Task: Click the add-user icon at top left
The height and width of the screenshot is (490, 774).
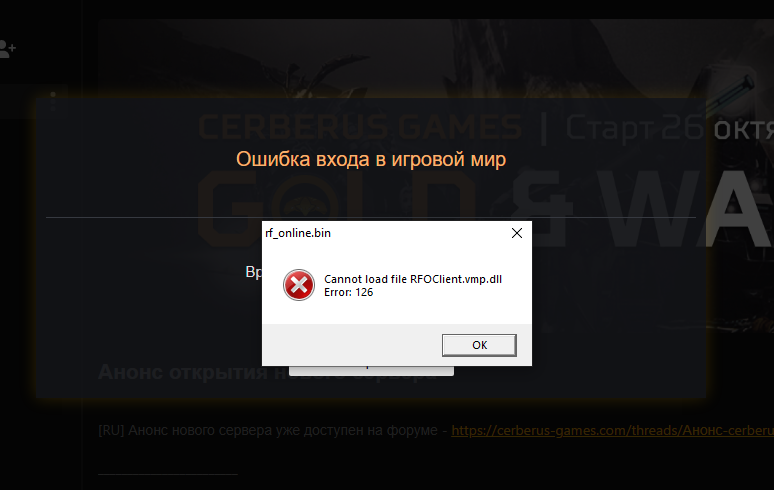Action: [7, 49]
